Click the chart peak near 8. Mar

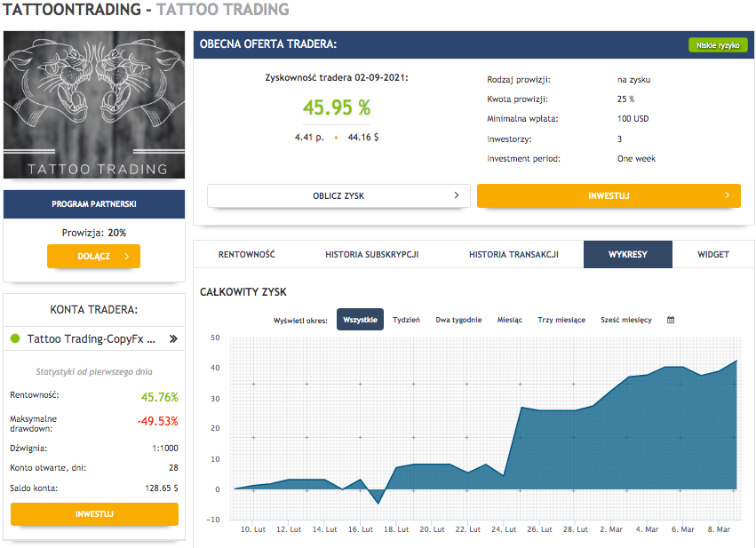click(736, 361)
